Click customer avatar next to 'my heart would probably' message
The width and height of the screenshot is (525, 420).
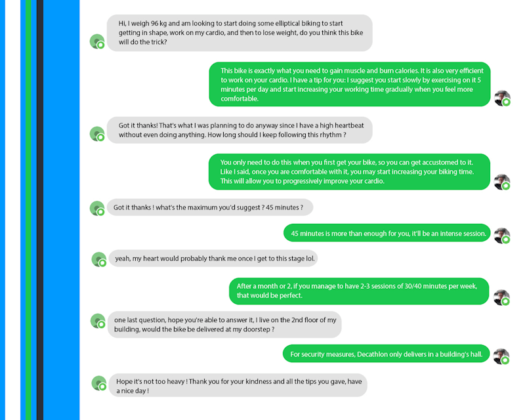[99, 260]
